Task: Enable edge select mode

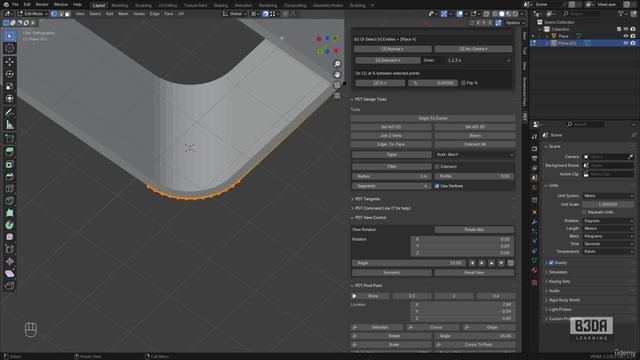Action: [x=61, y=14]
